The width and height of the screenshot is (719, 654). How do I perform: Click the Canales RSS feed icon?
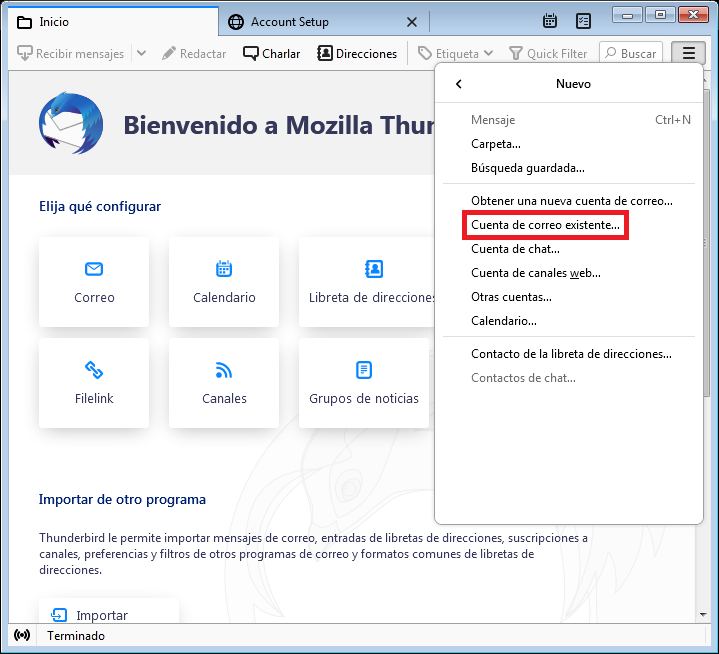click(x=224, y=370)
